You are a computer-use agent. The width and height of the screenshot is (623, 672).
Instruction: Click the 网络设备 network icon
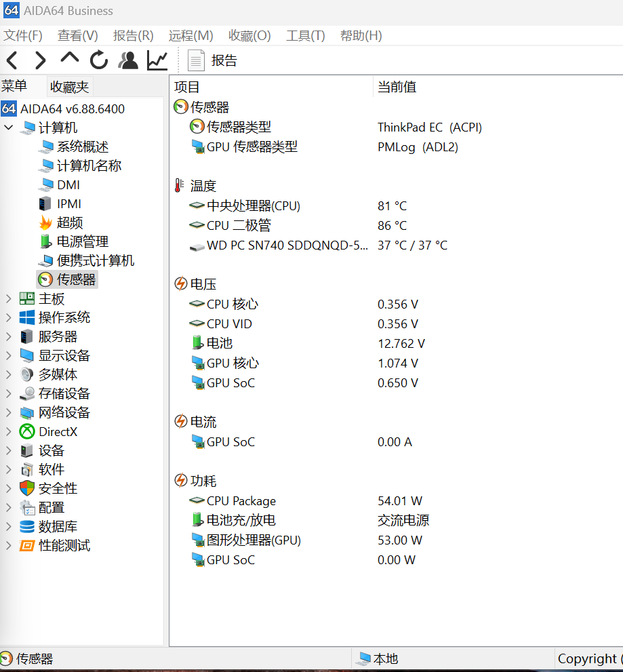point(26,413)
